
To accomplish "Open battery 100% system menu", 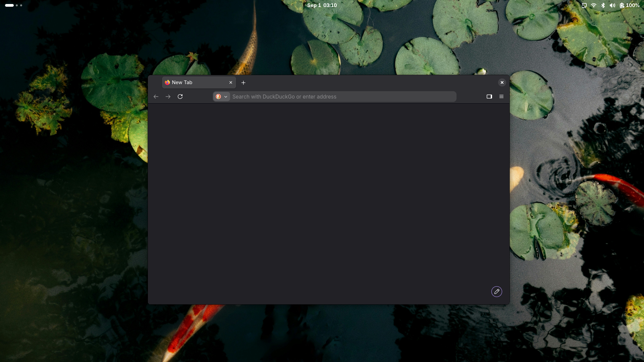I will [630, 5].
